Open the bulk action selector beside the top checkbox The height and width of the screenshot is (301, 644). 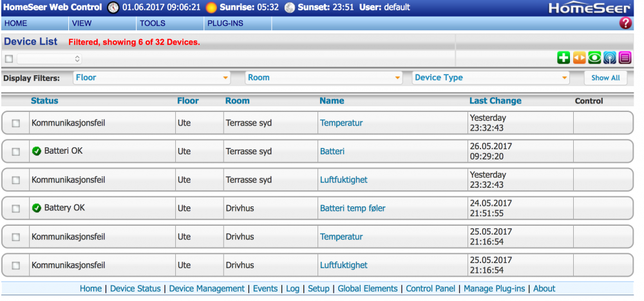click(x=49, y=59)
